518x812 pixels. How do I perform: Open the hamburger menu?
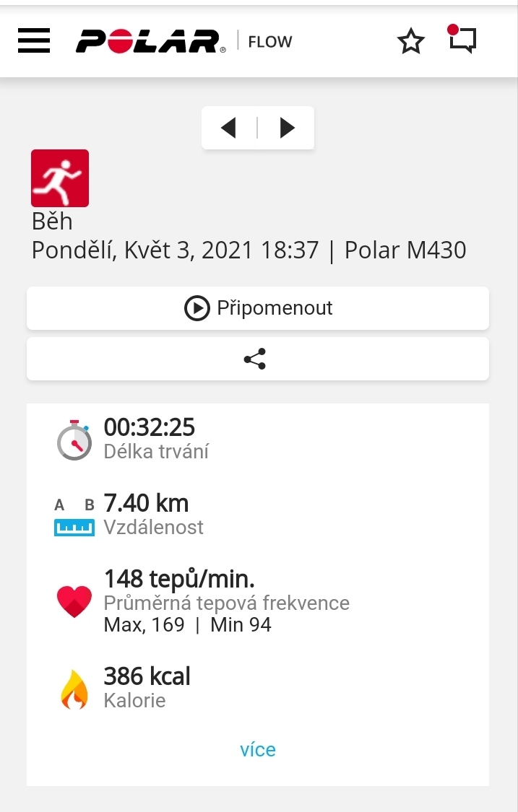pos(34,41)
